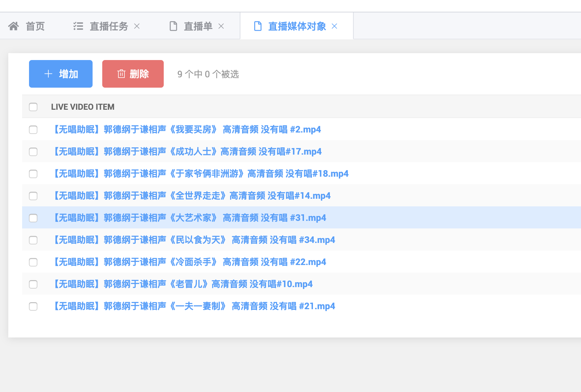Check the box for 《成功人士》 #17.mp4
Screen dimensions: 581x392
coord(33,152)
